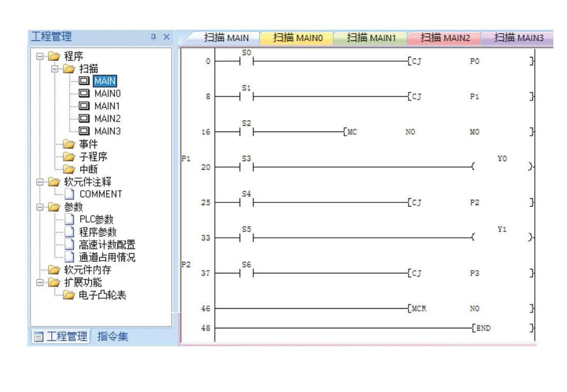Click the 子程序 folder icon
Image resolution: width=567 pixels, height=392 pixels.
(x=69, y=157)
